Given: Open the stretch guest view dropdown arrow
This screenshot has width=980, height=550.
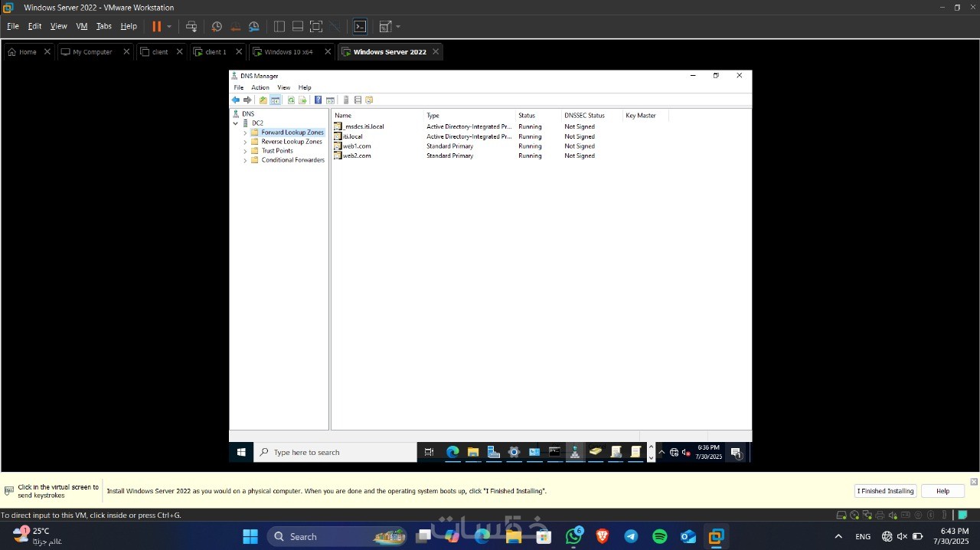Looking at the screenshot, I should click(398, 27).
